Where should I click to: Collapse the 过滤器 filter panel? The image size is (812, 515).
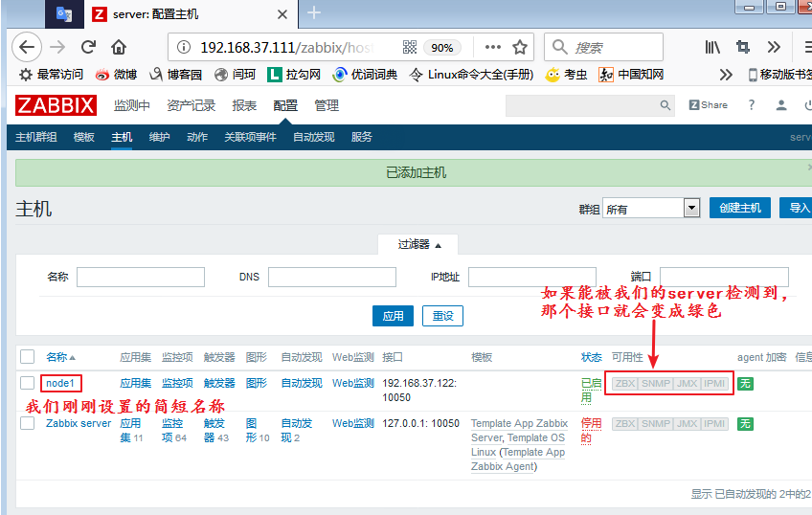418,244
